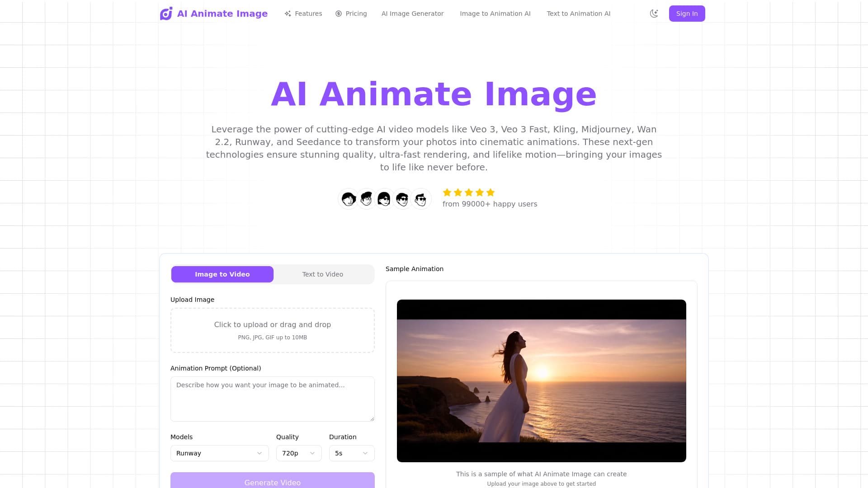The width and height of the screenshot is (868, 488).
Task: Select the Image to Video tab
Action: 222,274
